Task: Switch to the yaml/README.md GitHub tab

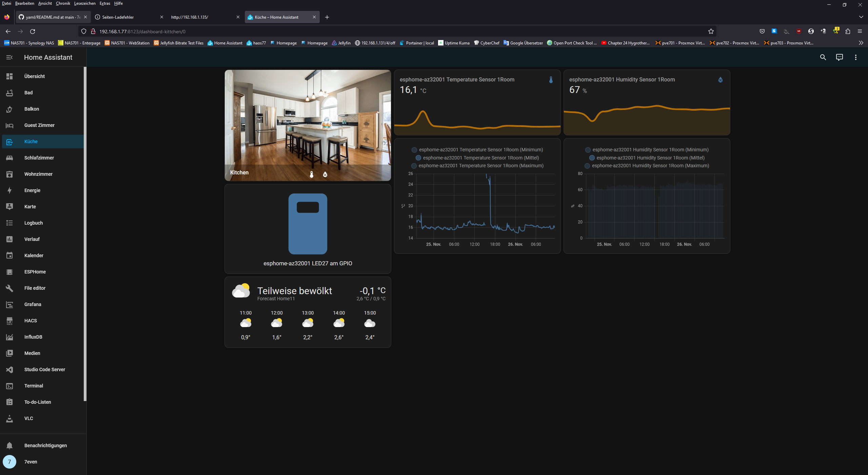Action: (51, 17)
